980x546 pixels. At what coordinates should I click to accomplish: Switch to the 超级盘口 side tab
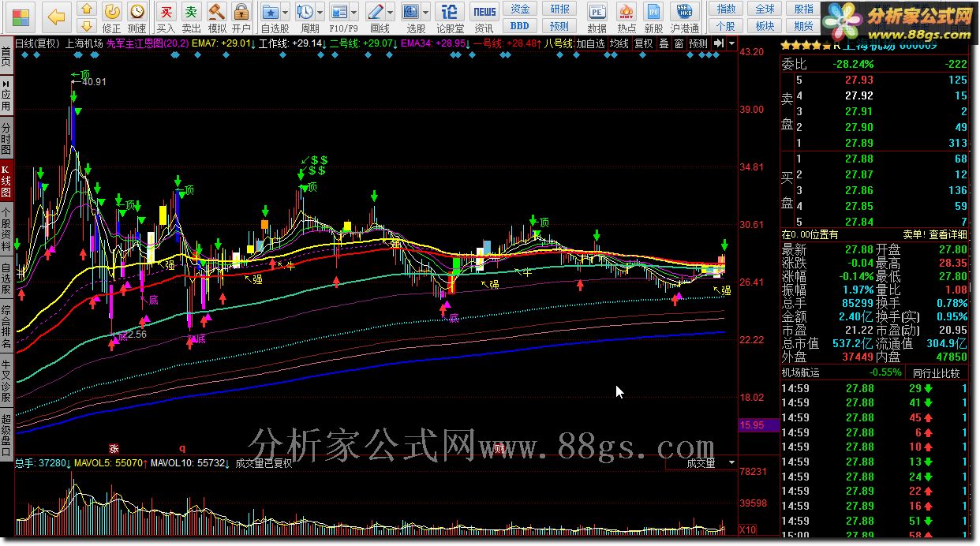click(x=6, y=436)
